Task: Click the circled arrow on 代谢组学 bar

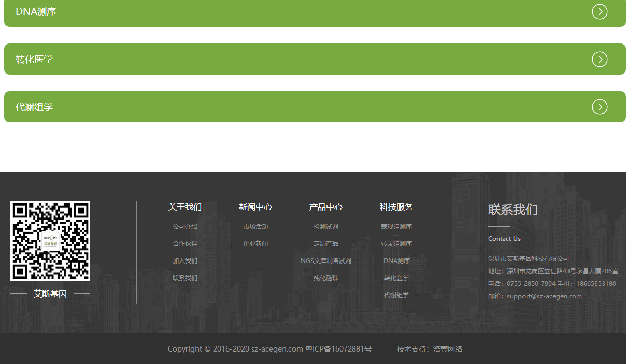Action: click(600, 107)
